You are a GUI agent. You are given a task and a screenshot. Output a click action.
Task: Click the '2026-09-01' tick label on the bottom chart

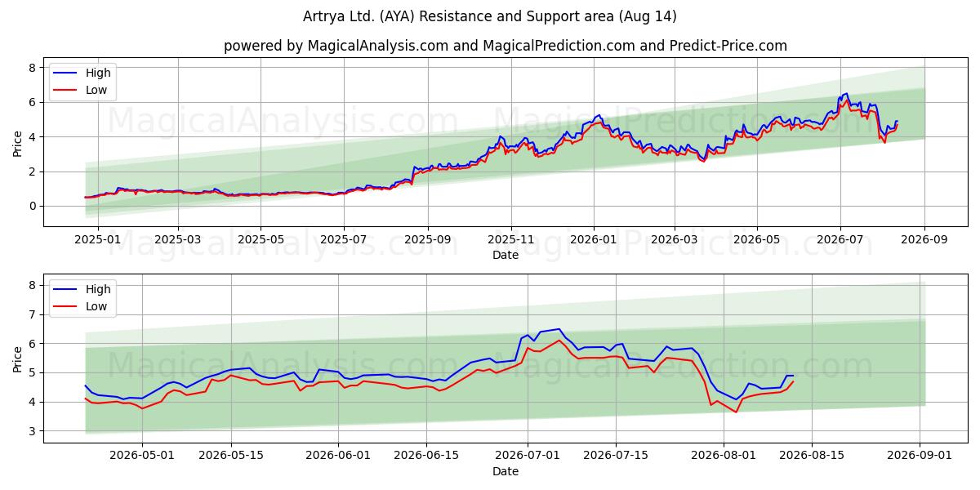(x=920, y=457)
